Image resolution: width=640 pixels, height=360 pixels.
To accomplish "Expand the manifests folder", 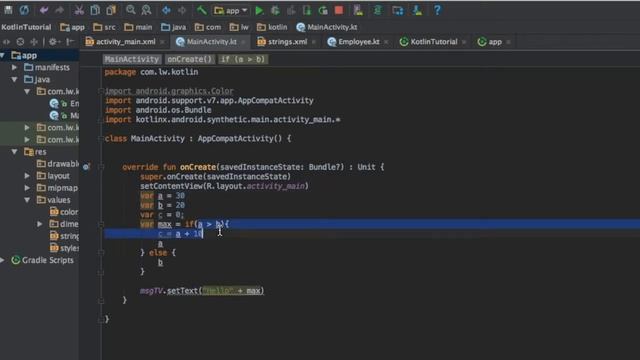I will pos(14,67).
